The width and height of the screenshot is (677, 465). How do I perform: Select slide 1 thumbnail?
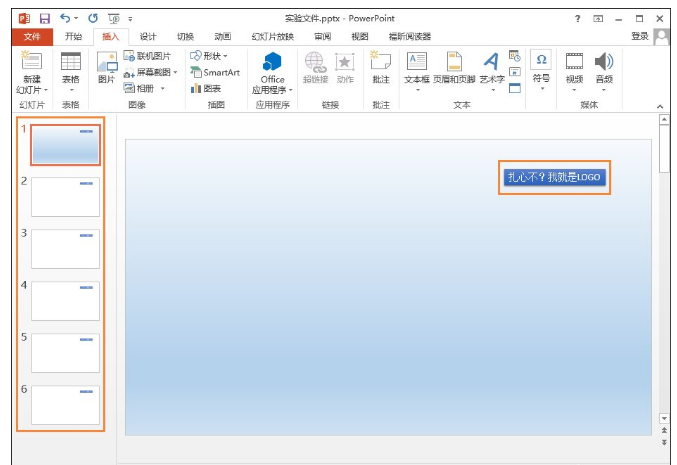coord(66,145)
